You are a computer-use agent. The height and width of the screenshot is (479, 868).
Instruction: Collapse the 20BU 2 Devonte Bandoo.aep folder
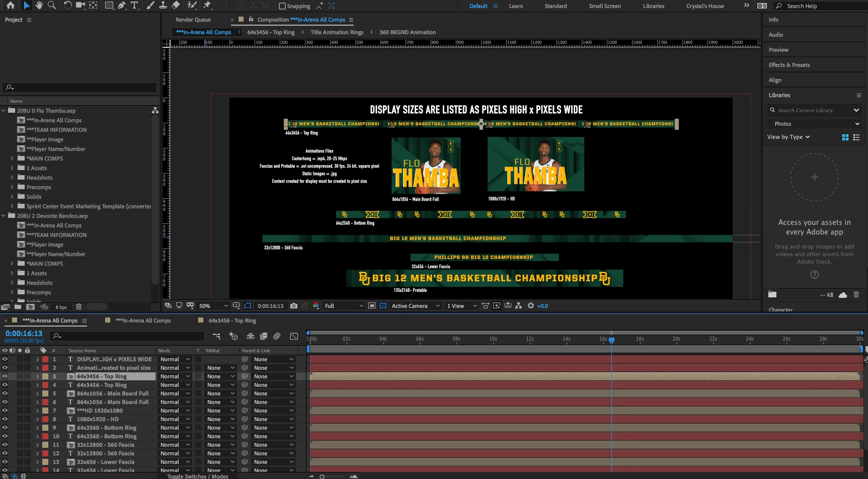click(4, 216)
